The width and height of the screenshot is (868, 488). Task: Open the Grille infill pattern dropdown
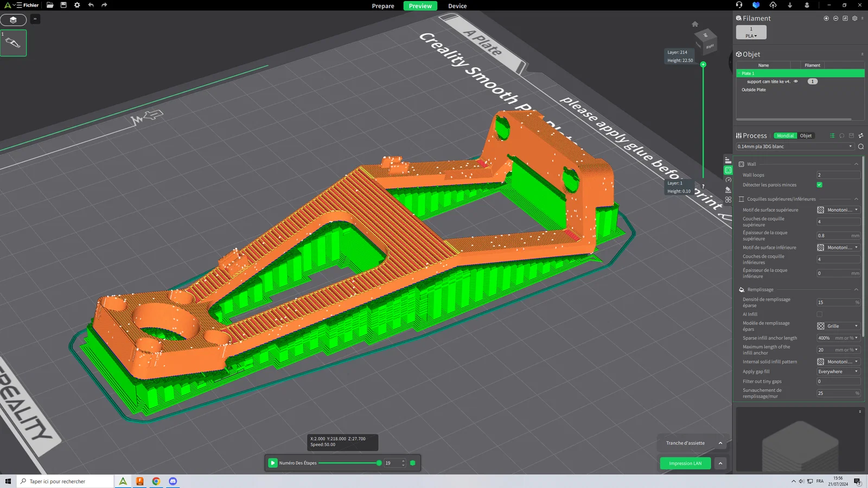tap(838, 326)
